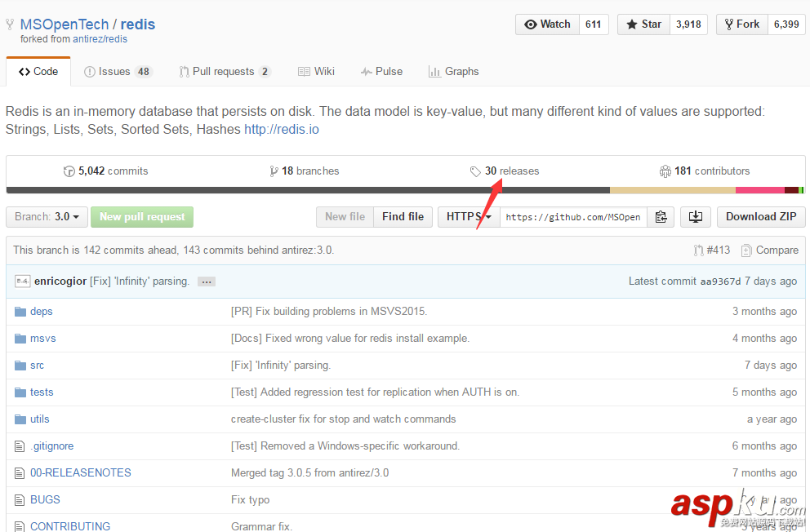Open the latest commit aa9367d
810x532 pixels.
coord(720,282)
